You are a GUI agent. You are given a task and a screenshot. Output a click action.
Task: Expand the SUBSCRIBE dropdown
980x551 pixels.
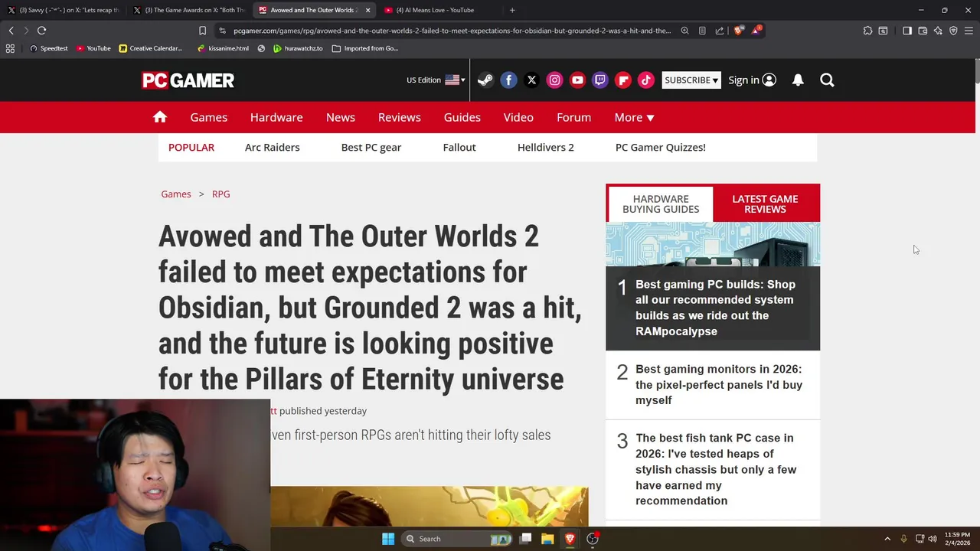(x=691, y=80)
